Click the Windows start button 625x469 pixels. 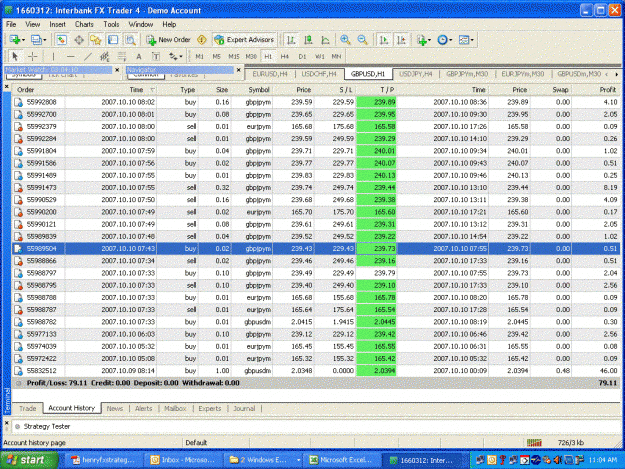click(x=29, y=460)
